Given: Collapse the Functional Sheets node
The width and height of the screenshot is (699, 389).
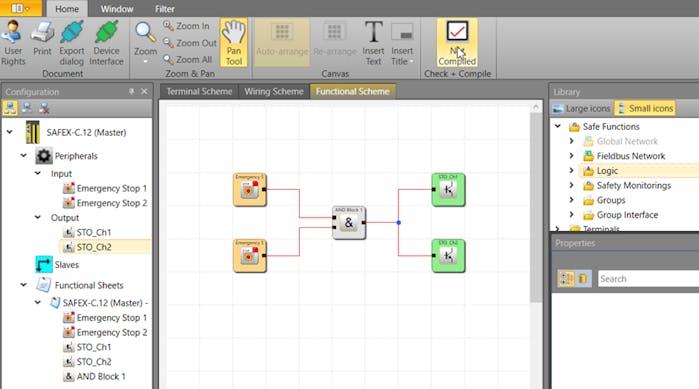Looking at the screenshot, I should tap(24, 285).
